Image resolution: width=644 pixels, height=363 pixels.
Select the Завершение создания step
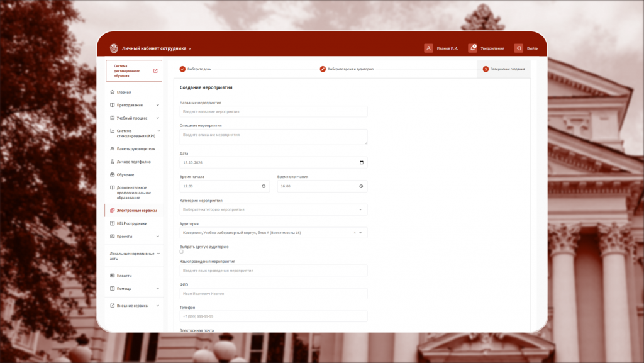tap(504, 69)
